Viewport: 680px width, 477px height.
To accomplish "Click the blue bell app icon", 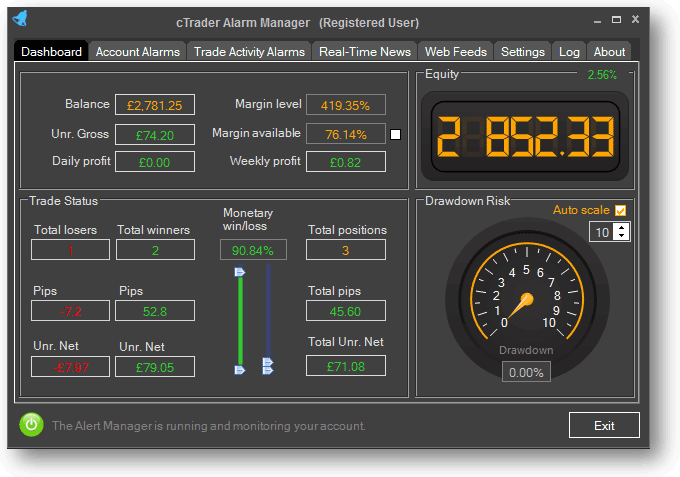I will pos(20,18).
